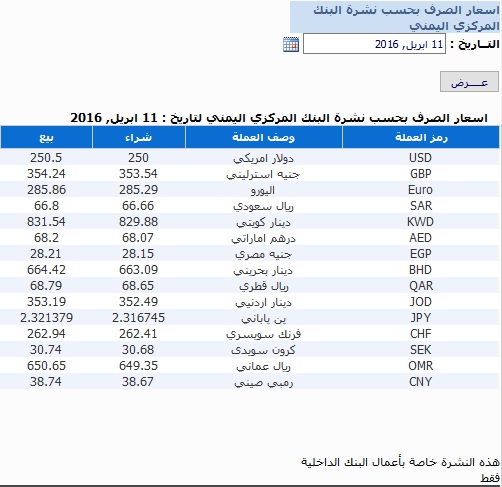Click the عرض display button

[469, 82]
